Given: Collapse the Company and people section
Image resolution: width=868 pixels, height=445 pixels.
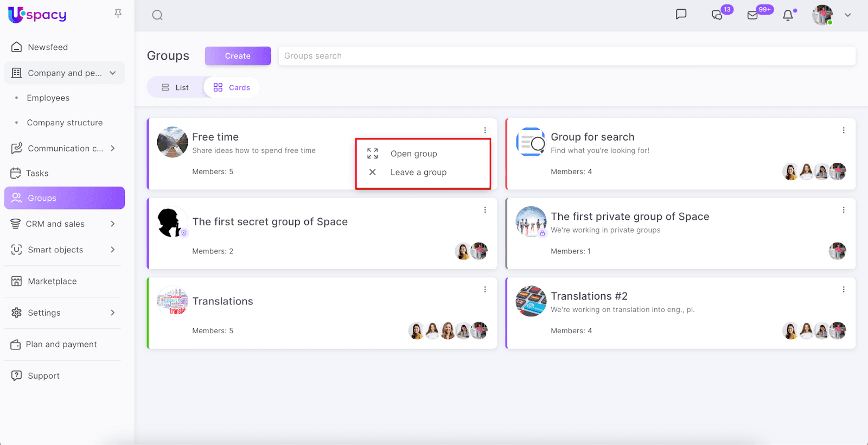Looking at the screenshot, I should [x=113, y=73].
